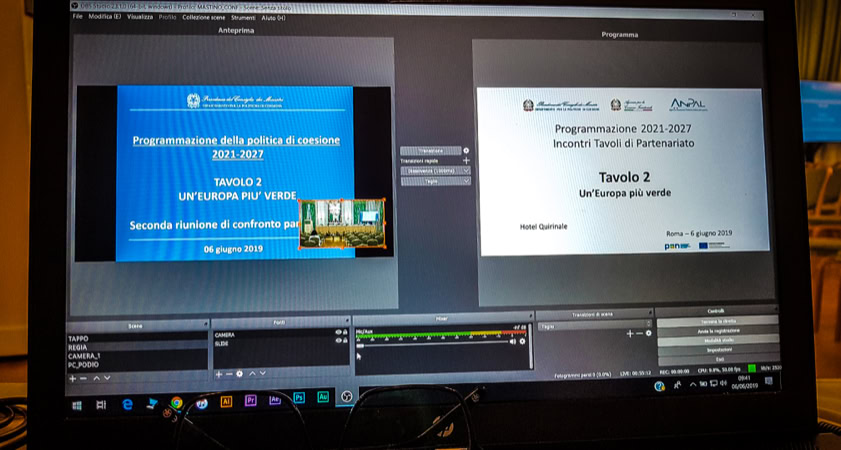The image size is (841, 450).
Task: Toggle visibility eye for SLIDE source
Action: (x=338, y=339)
